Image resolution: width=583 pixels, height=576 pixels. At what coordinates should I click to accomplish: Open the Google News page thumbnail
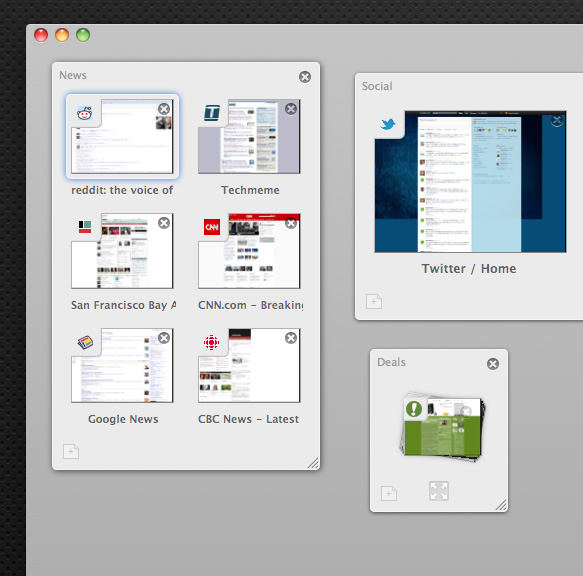point(122,366)
